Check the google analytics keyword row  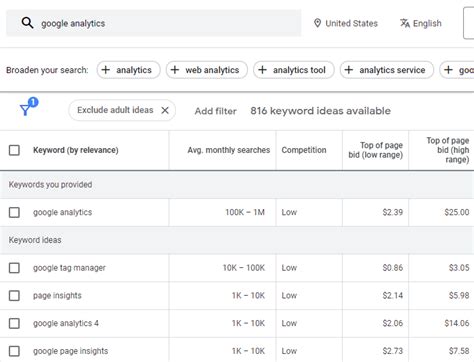pyautogui.click(x=14, y=212)
